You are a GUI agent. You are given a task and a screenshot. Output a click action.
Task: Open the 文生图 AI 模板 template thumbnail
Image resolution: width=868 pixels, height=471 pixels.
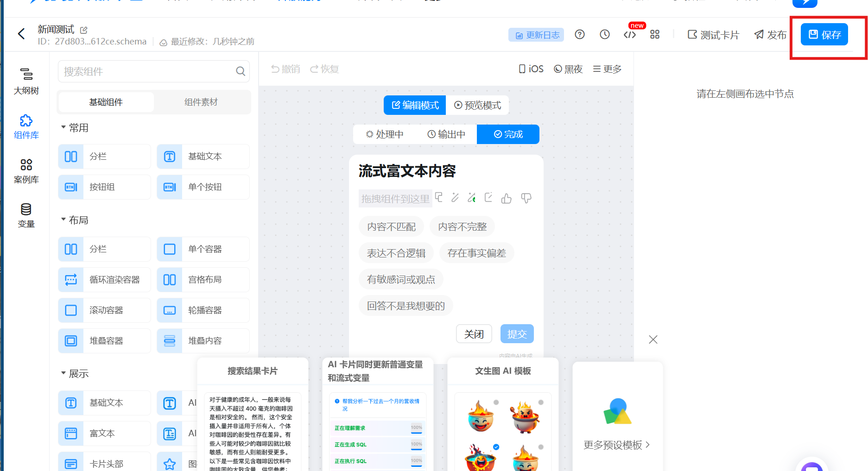point(503,414)
